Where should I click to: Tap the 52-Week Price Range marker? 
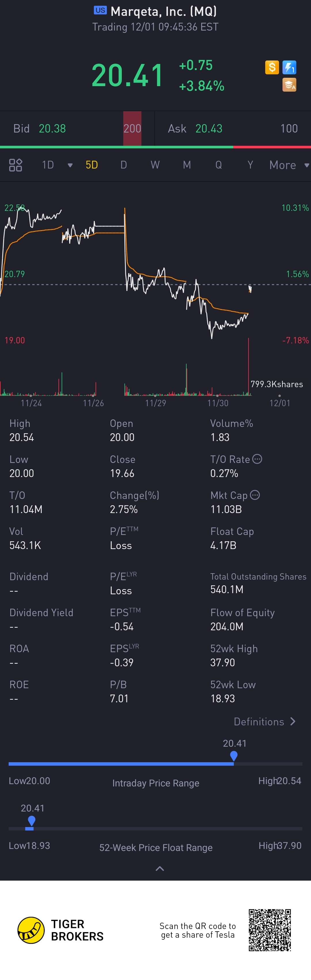coord(32,821)
